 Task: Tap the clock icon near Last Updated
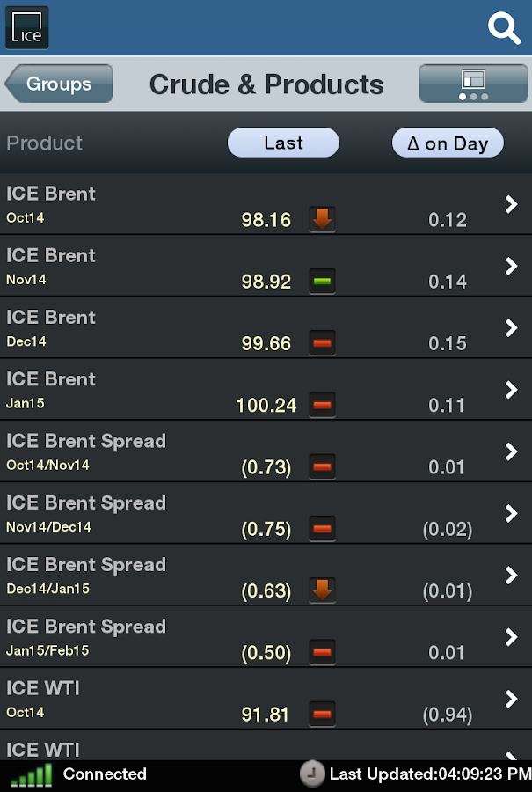coord(312,774)
